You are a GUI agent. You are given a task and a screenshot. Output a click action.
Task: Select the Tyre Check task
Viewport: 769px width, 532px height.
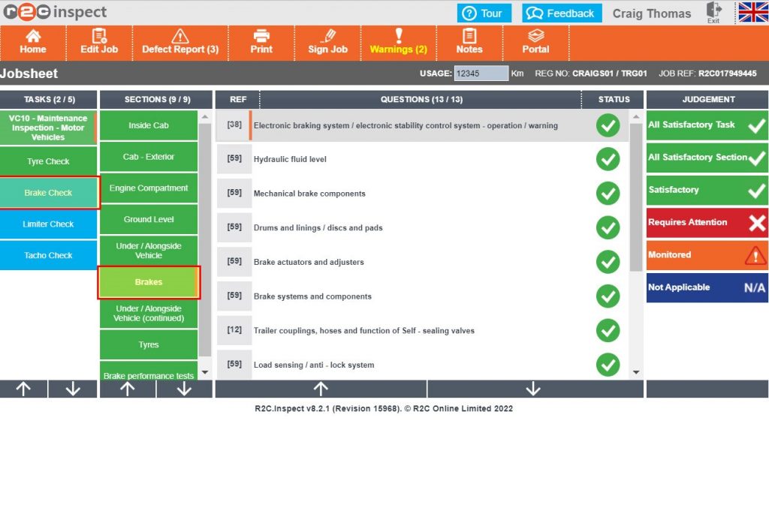pyautogui.click(x=48, y=161)
